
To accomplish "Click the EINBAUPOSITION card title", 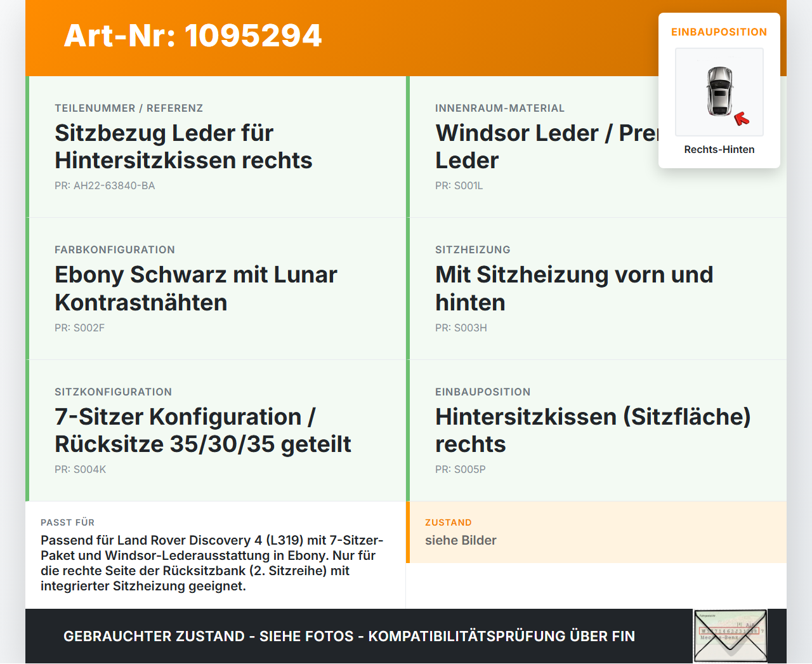I will (x=719, y=32).
